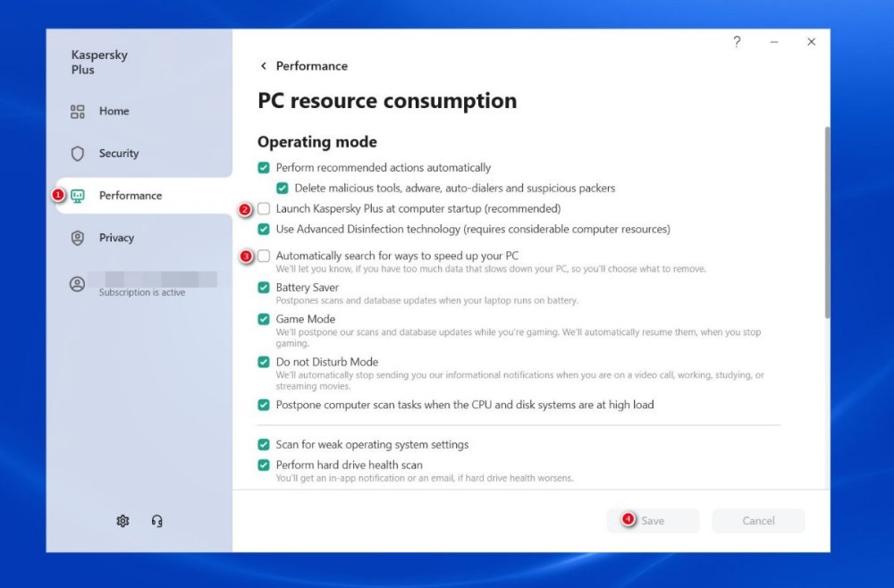Click description about in-app notification for hard drive health
The height and width of the screenshot is (588, 894).
[x=424, y=478]
